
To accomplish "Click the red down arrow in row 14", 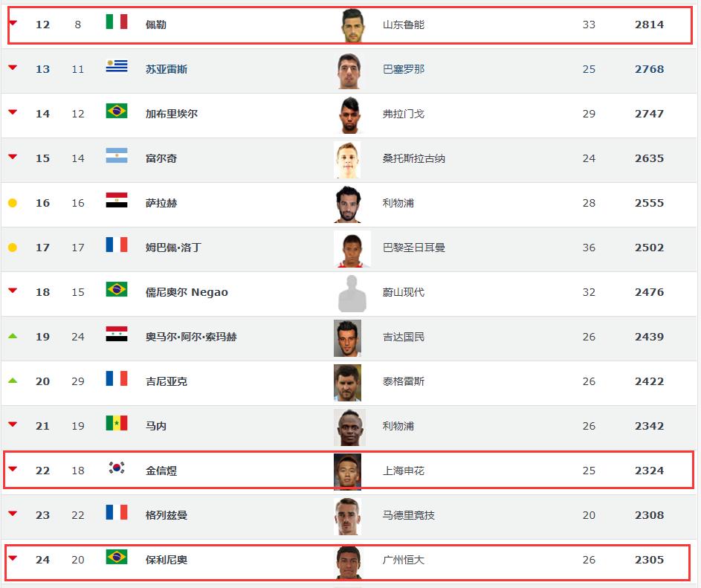I will [x=13, y=113].
